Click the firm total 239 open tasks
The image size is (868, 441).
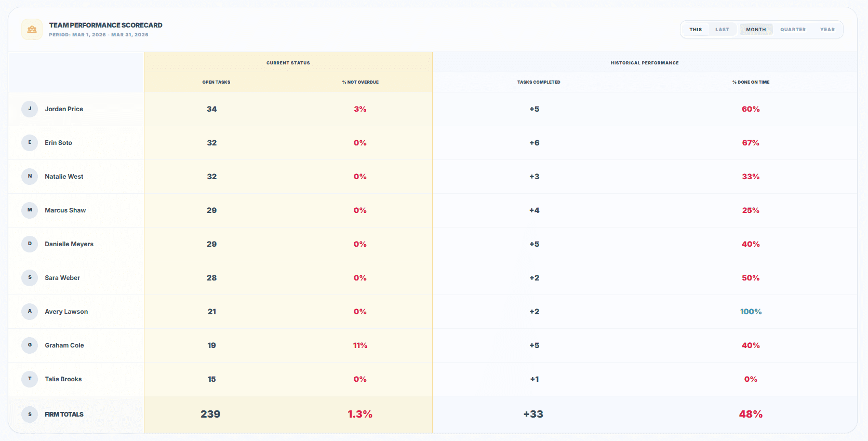(210, 415)
